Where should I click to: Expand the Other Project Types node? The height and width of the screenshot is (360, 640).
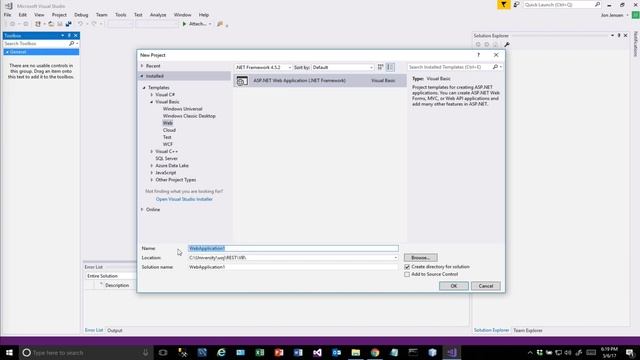[x=152, y=180]
